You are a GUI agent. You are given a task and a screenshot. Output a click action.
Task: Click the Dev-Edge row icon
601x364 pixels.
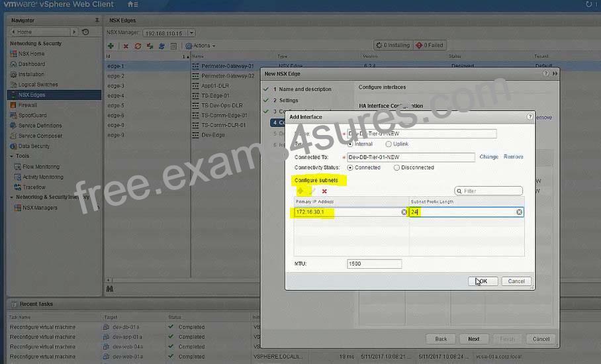195,135
